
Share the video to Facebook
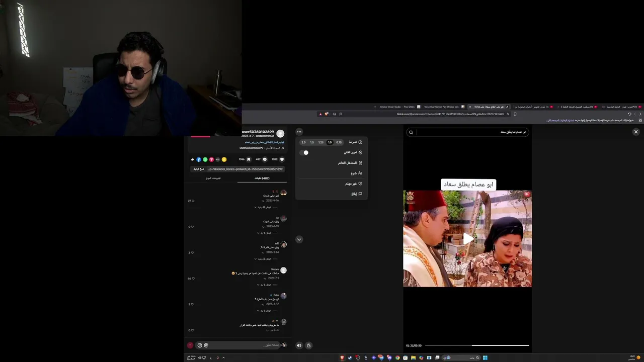[199, 159]
